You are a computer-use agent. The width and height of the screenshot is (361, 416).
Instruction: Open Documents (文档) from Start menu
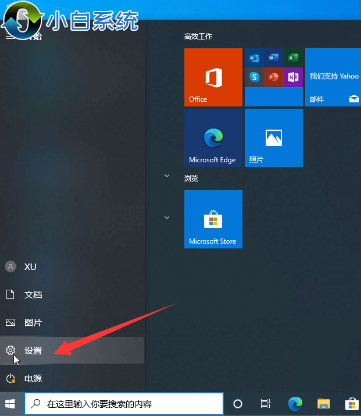click(x=72, y=295)
